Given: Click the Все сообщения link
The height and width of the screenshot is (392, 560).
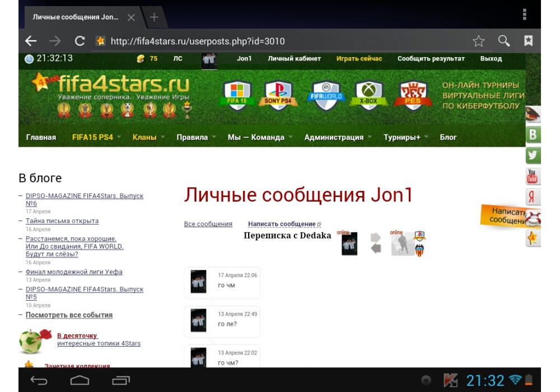Looking at the screenshot, I should tap(208, 224).
